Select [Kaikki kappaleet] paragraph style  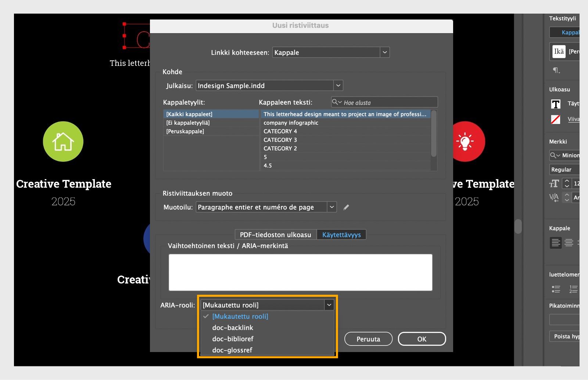tap(211, 114)
